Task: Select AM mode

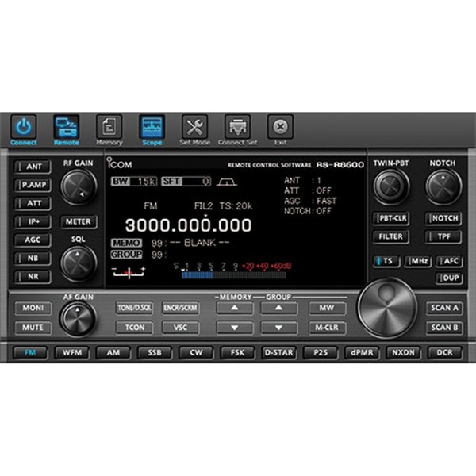Action: (113, 353)
